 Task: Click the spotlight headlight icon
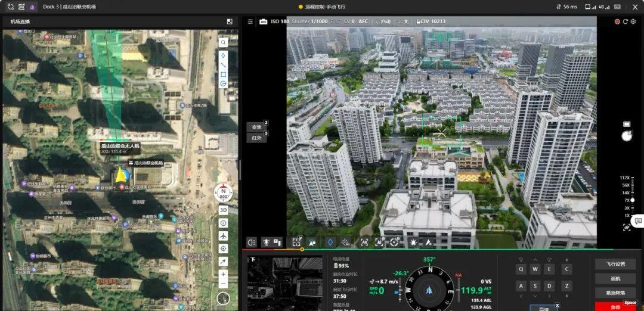[x=252, y=242]
